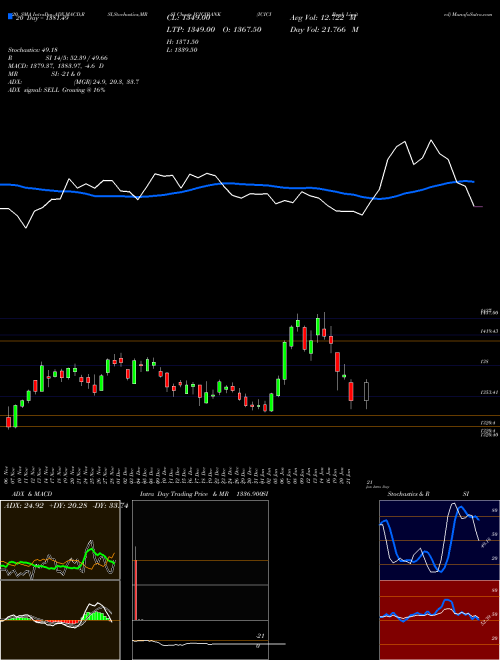Image resolution: width=500 pixels, height=660 pixels.
Task: Click the red RSI chart panel
Action: click(x=439, y=620)
